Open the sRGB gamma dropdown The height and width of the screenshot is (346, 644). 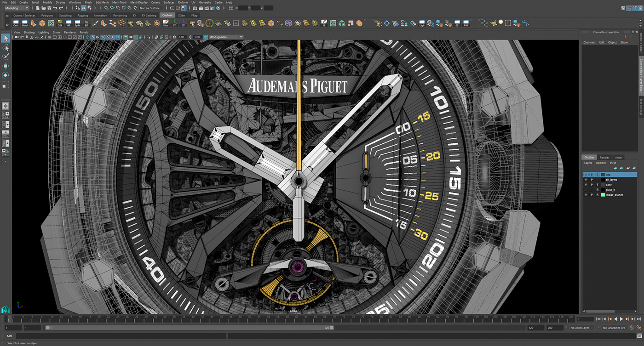[241, 37]
